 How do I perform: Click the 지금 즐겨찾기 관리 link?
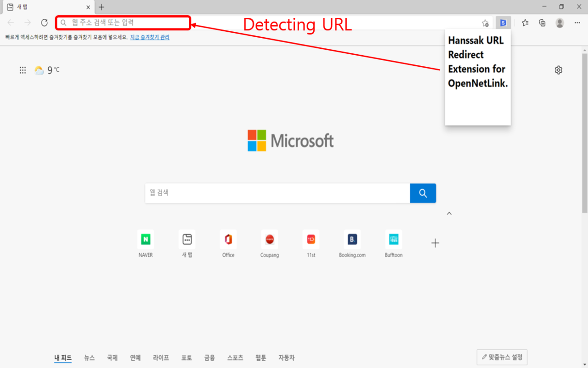tap(149, 37)
